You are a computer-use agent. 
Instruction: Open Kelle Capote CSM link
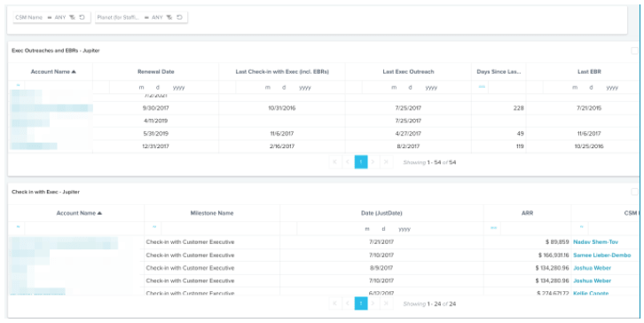point(591,293)
